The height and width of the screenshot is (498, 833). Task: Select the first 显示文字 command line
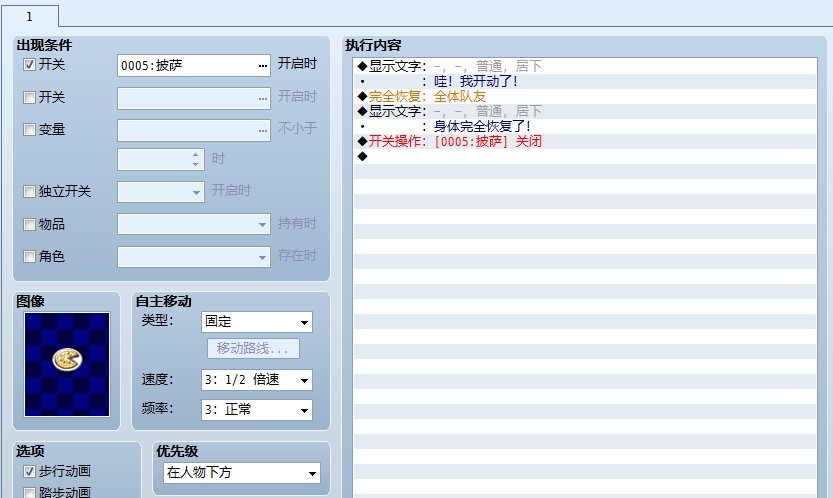pyautogui.click(x=585, y=66)
